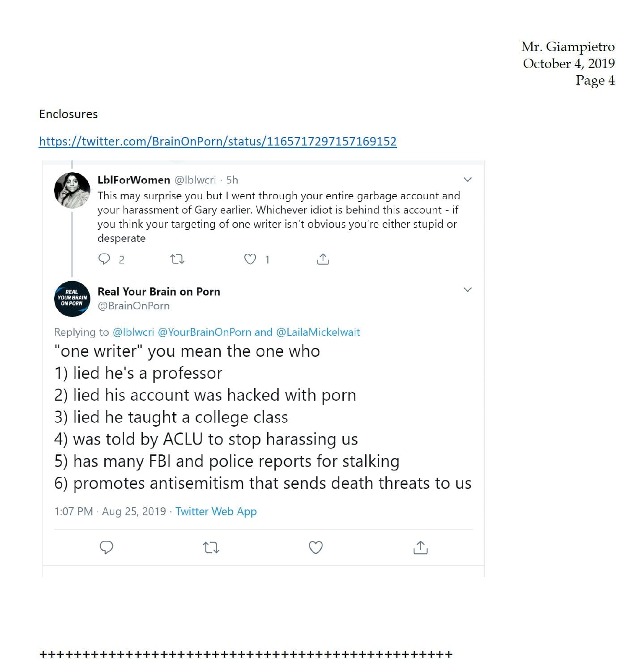The height and width of the screenshot is (672, 619).
Task: Expand Real Your Brain on Porn tweet chevron
Action: click(x=468, y=290)
